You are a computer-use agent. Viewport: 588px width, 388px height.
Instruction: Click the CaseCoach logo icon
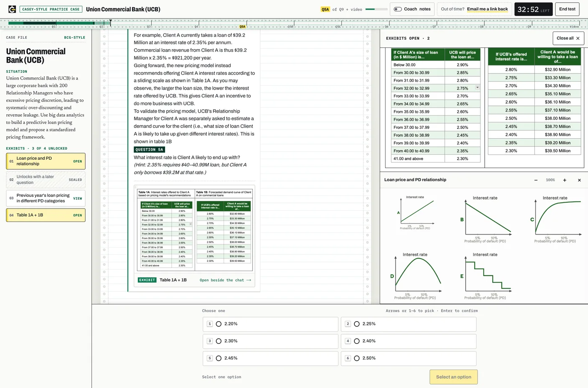(x=12, y=9)
